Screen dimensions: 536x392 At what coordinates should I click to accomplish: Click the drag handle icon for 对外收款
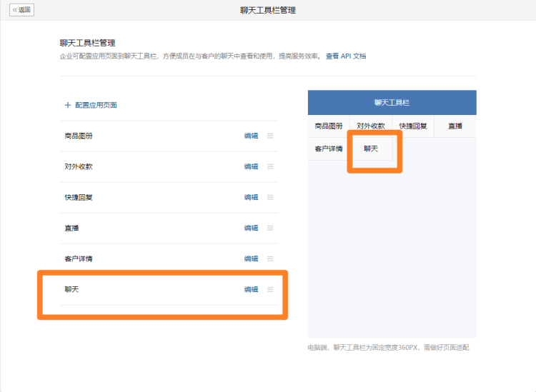coord(270,166)
